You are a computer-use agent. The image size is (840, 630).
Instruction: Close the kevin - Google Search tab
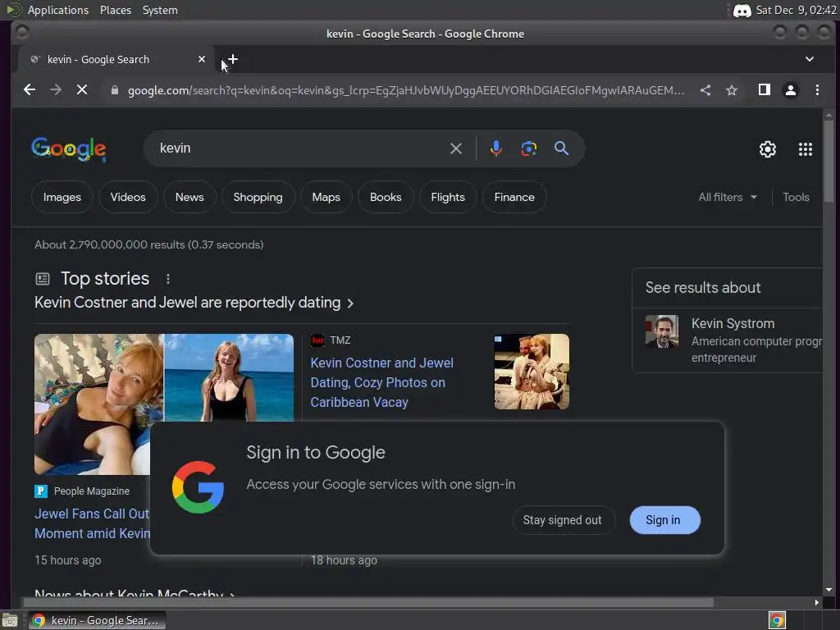click(202, 59)
